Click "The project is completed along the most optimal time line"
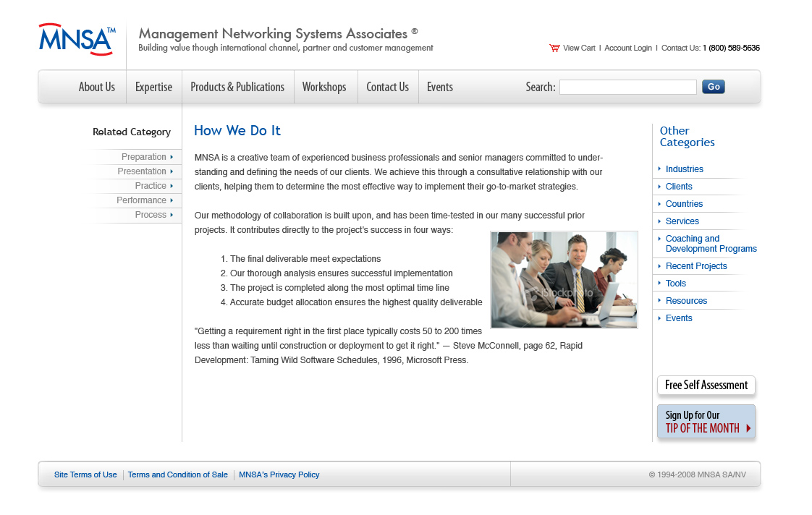Image resolution: width=812 pixels, height=515 pixels. (x=339, y=288)
